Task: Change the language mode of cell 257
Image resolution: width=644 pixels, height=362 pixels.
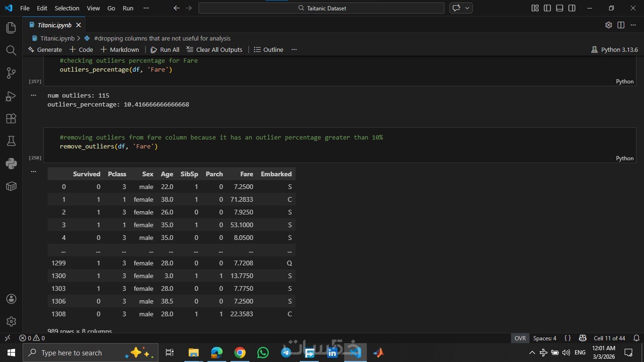Action: coord(625,82)
